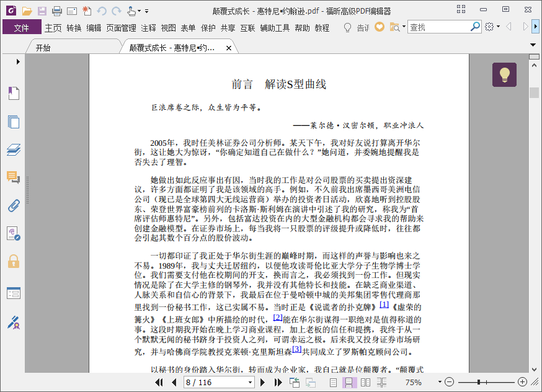
Task: Switch to the 开始 tab
Action: 43,48
